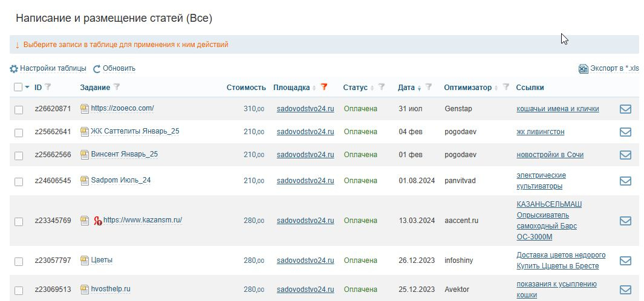644x301 pixels.
Task: Click the note icon for Цветы task
Action: coord(85,261)
